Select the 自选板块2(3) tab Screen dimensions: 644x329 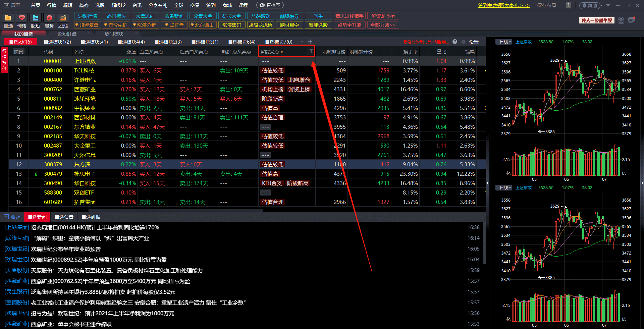point(168,42)
